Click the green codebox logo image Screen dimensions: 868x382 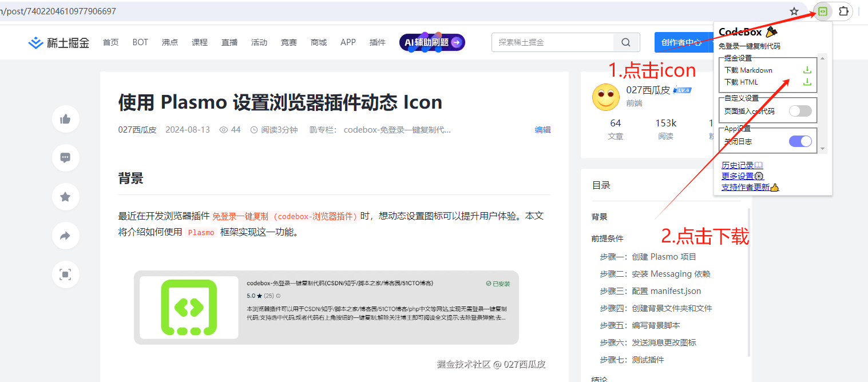pyautogui.click(x=189, y=307)
